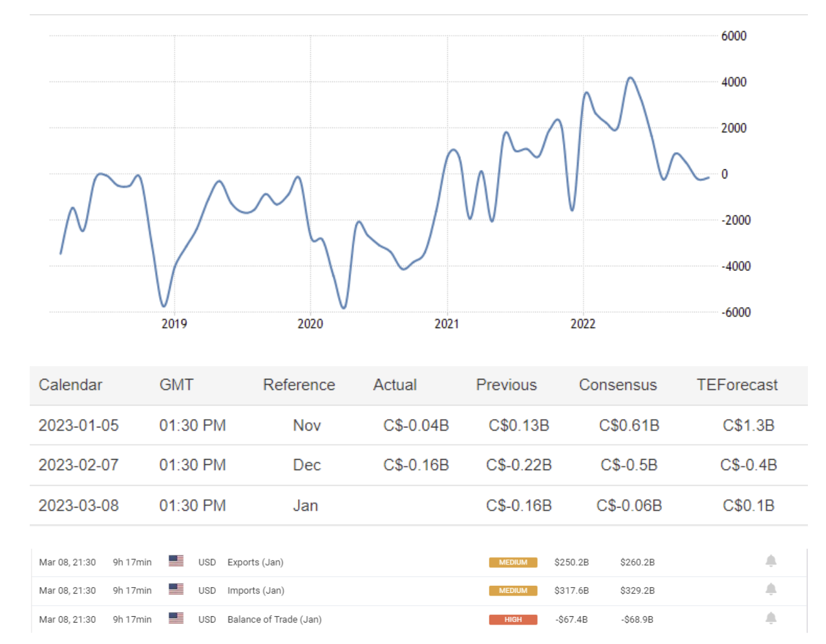Click the US flag beside Balance of Trade
The image size is (826, 644).
click(176, 619)
